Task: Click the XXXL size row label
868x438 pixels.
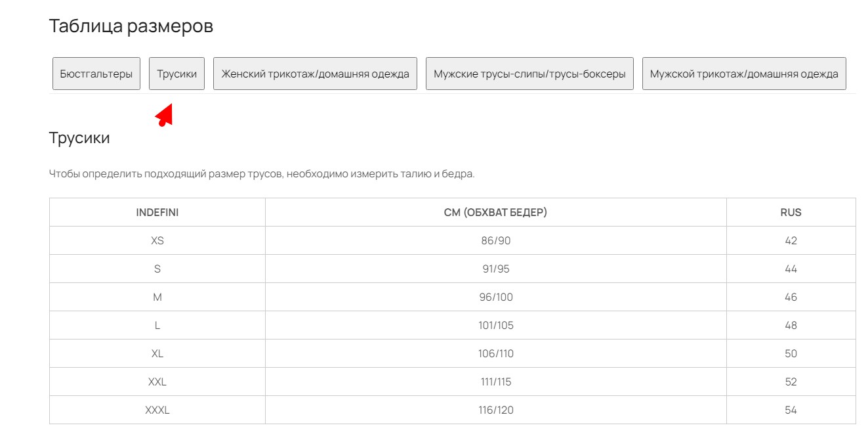Action: pos(157,410)
